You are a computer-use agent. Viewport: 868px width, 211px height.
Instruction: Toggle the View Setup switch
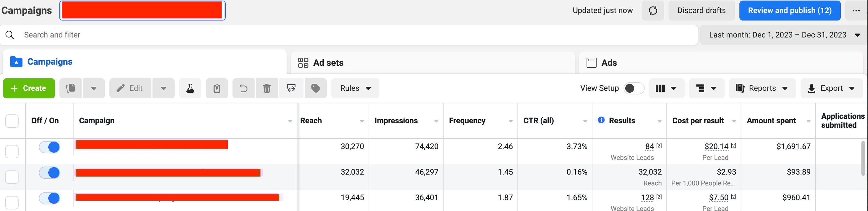click(633, 88)
